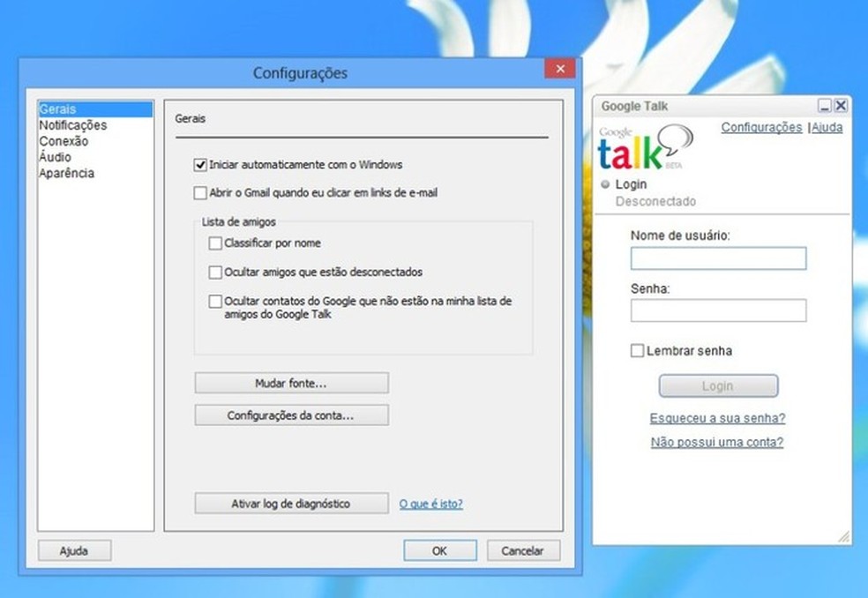Select the Conexão settings category
Viewport: 868px width, 598px height.
pyautogui.click(x=63, y=141)
